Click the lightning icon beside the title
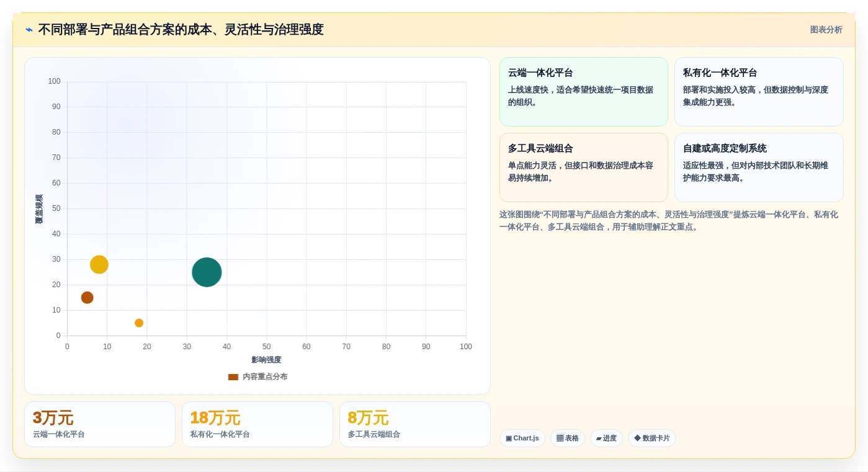This screenshot has height=472, width=868. coord(29,30)
